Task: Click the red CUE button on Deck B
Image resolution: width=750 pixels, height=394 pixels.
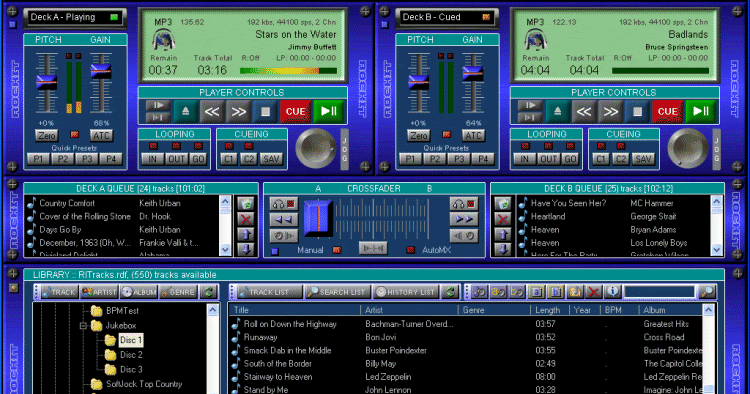Action: tap(667, 112)
